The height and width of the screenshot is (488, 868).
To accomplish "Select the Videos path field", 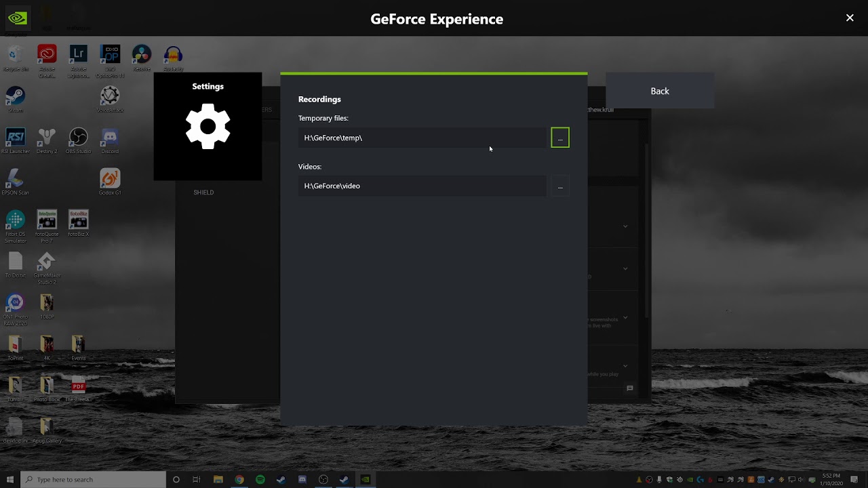I will pyautogui.click(x=422, y=186).
